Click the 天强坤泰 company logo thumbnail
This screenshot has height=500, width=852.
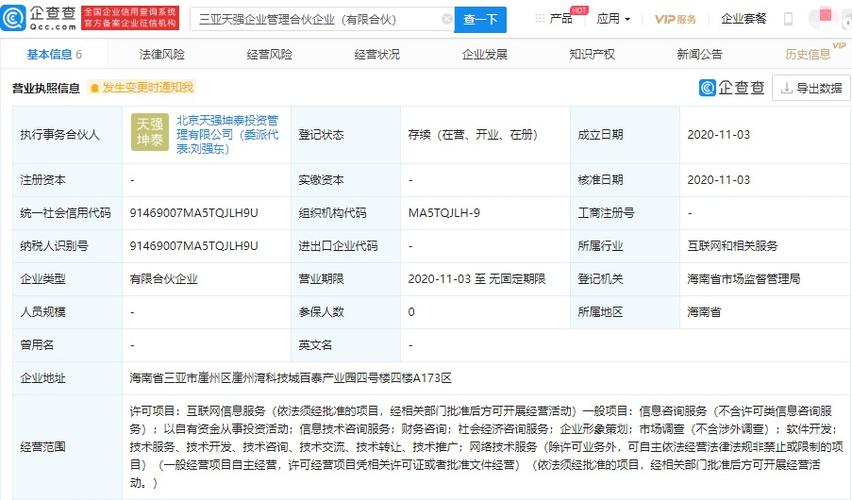click(150, 132)
